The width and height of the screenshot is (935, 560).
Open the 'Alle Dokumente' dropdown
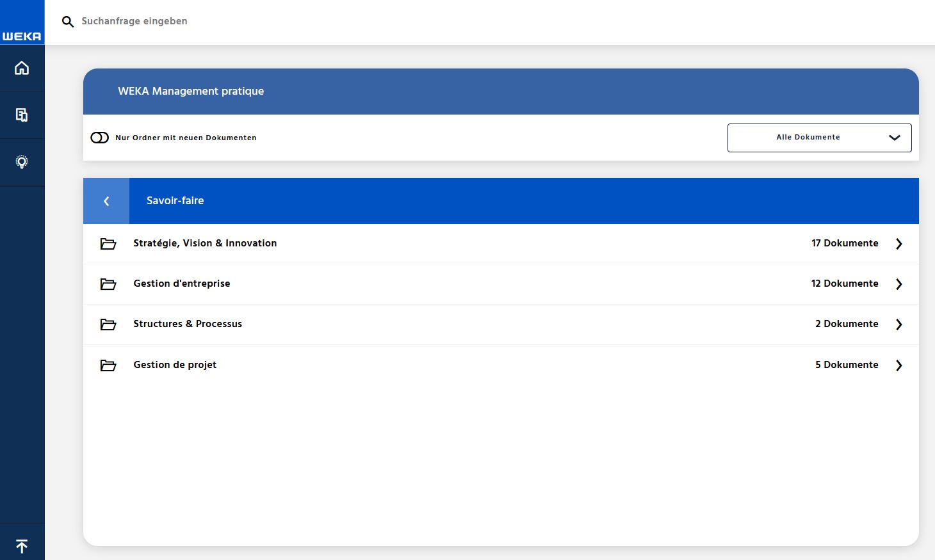(x=819, y=138)
